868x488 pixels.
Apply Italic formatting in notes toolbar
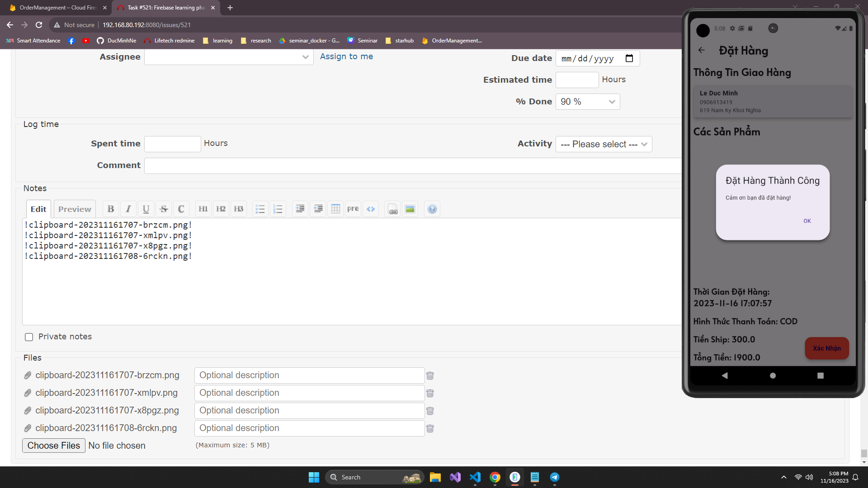pos(128,209)
